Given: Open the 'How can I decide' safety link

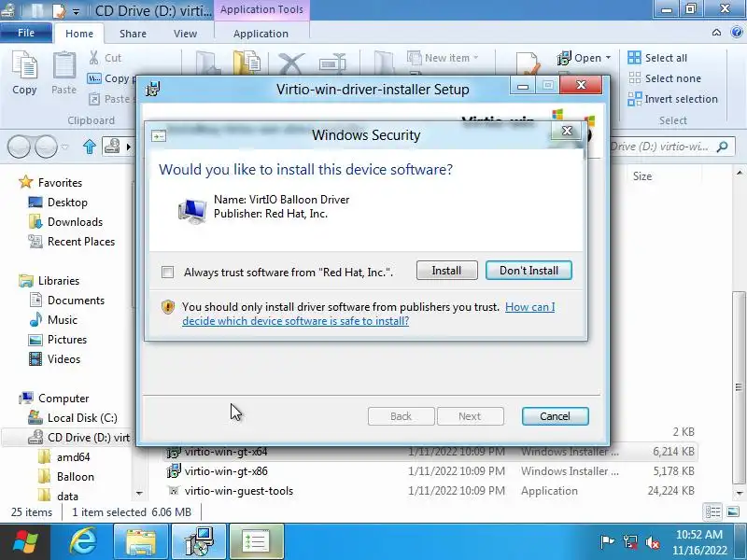Looking at the screenshot, I should [x=368, y=314].
